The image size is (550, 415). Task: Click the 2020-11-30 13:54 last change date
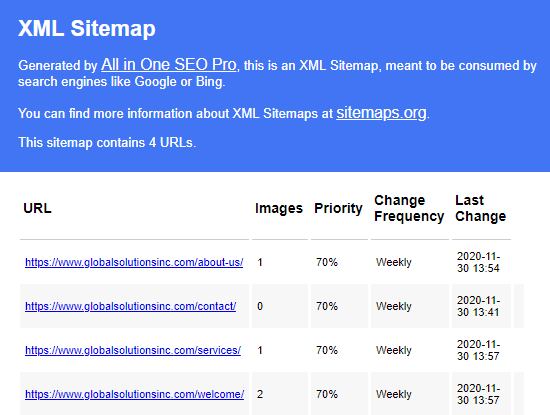478,262
